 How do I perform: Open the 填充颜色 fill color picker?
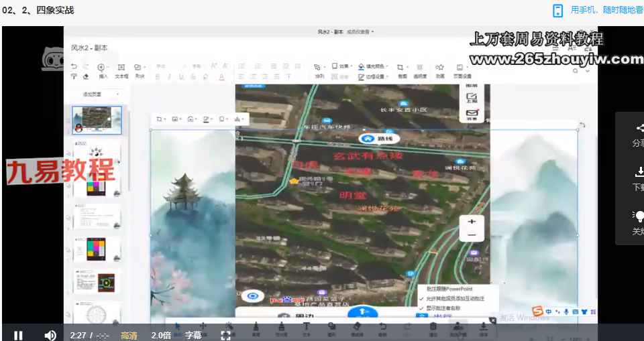coord(373,66)
